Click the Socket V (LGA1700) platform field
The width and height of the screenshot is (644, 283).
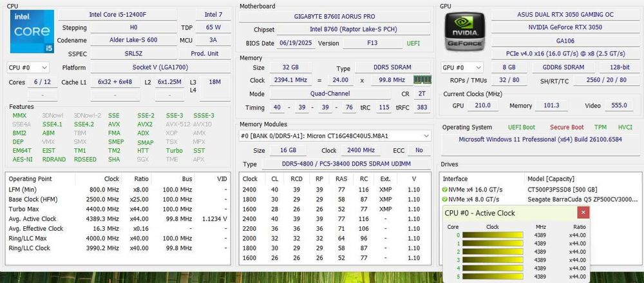[160, 68]
